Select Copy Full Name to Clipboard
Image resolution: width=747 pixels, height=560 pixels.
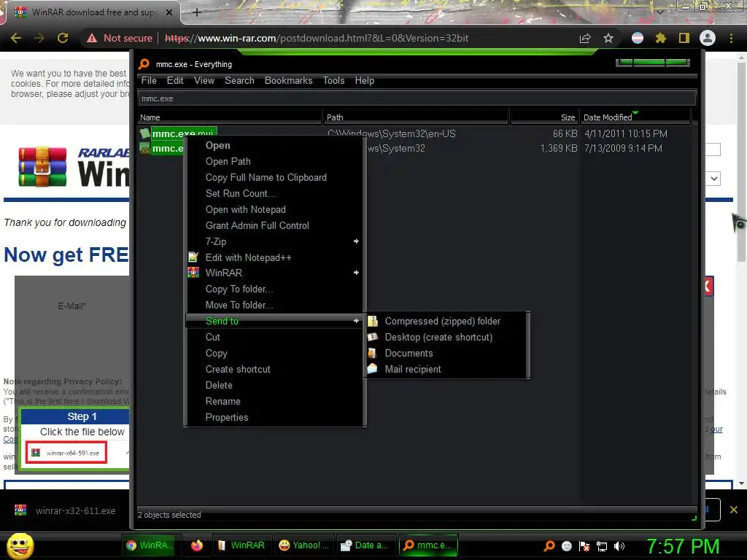[274, 178]
